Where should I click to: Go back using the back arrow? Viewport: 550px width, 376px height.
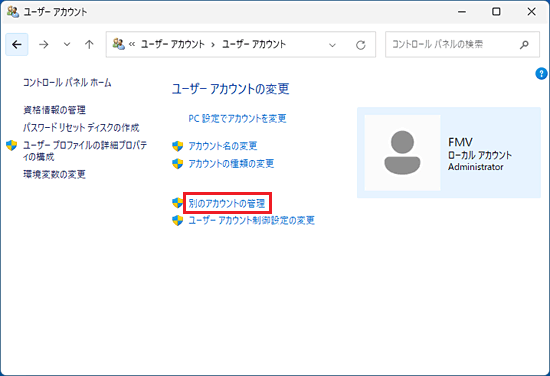(x=17, y=45)
